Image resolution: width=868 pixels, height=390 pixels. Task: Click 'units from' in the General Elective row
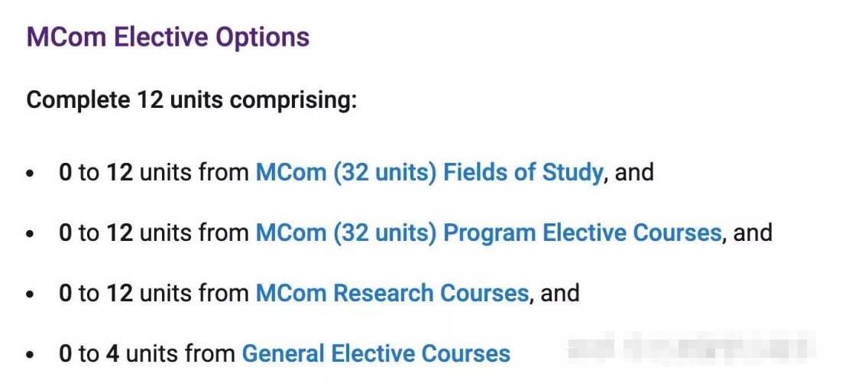(x=180, y=353)
